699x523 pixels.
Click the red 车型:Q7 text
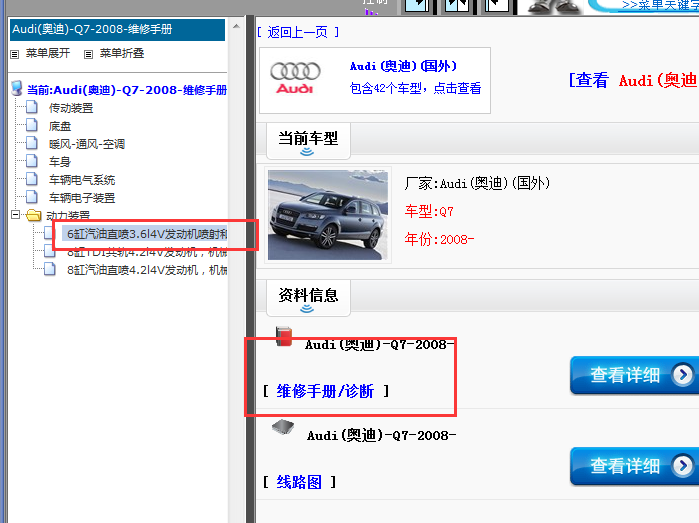[x=429, y=211]
